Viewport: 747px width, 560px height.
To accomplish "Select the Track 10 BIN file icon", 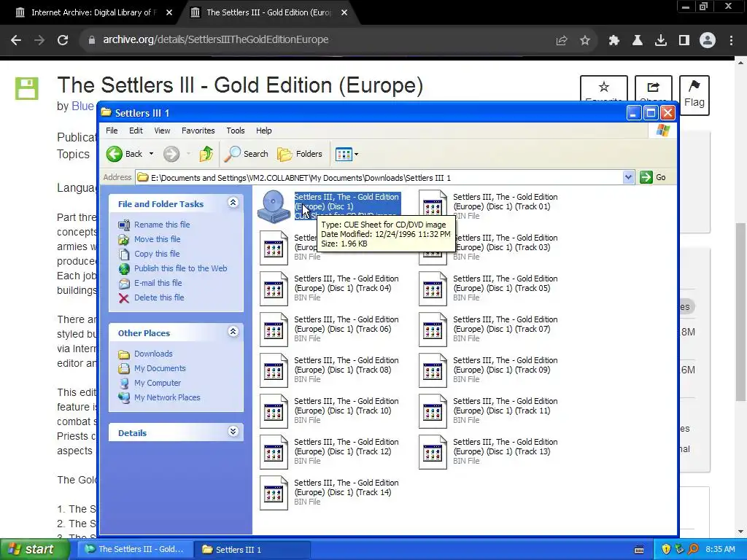I will click(274, 411).
